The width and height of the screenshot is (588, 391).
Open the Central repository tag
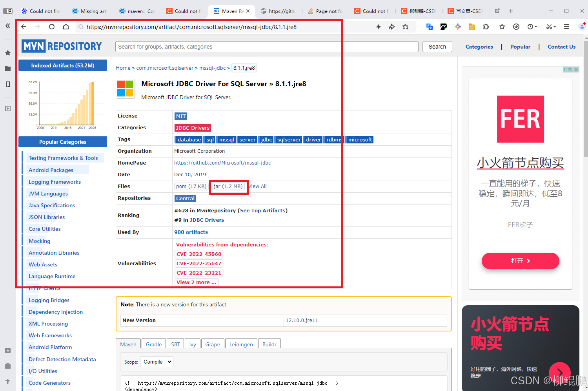[x=185, y=198]
